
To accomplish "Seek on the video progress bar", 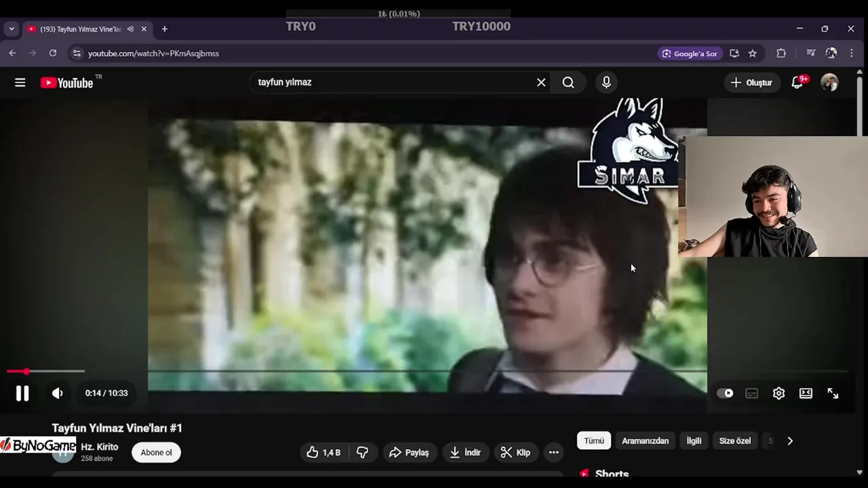I will pyautogui.click(x=427, y=371).
